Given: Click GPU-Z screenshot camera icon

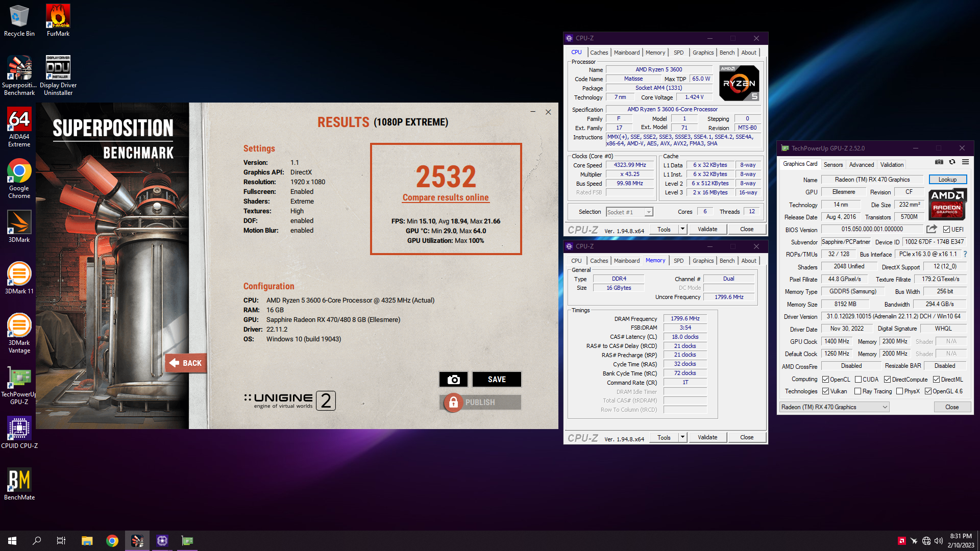Looking at the screenshot, I should [939, 162].
